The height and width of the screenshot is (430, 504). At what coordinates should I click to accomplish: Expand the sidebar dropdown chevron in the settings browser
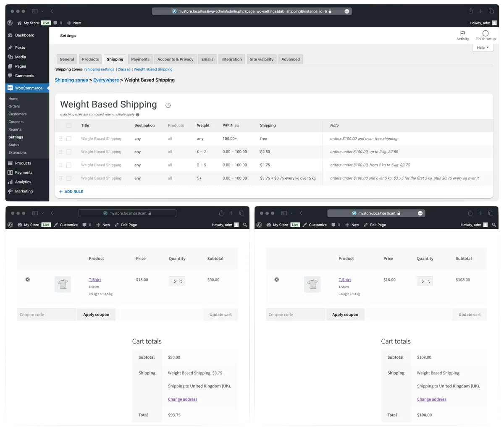tap(42, 11)
